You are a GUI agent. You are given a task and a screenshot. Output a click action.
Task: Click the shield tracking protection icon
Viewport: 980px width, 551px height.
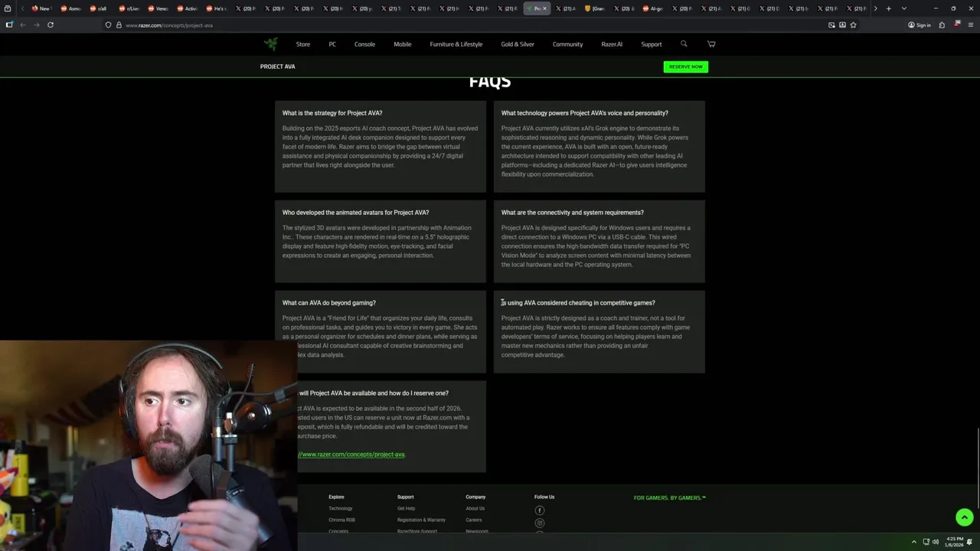109,24
